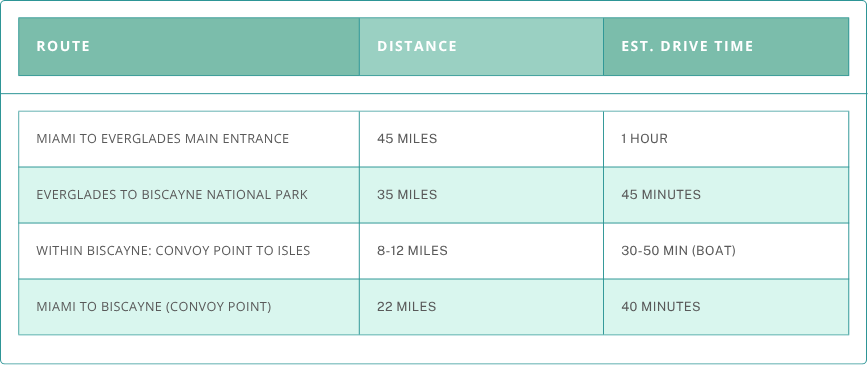Select the DISTANCE column header

coord(481,47)
